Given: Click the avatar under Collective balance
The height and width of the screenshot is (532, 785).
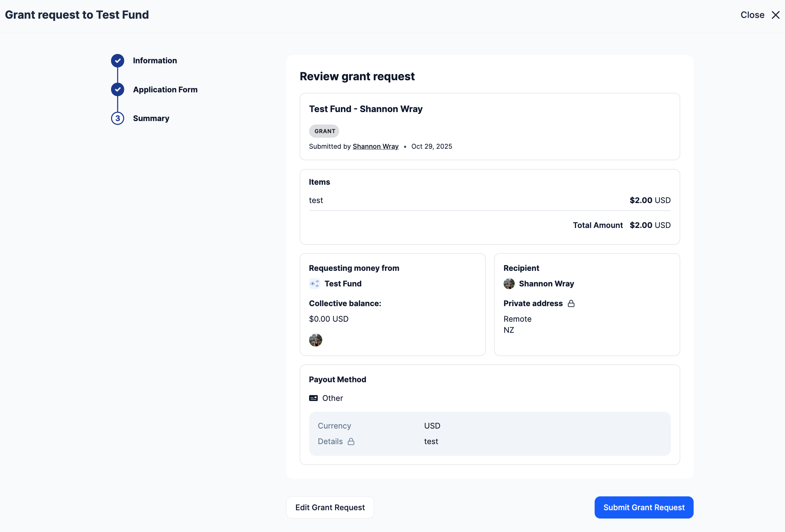Looking at the screenshot, I should 315,340.
